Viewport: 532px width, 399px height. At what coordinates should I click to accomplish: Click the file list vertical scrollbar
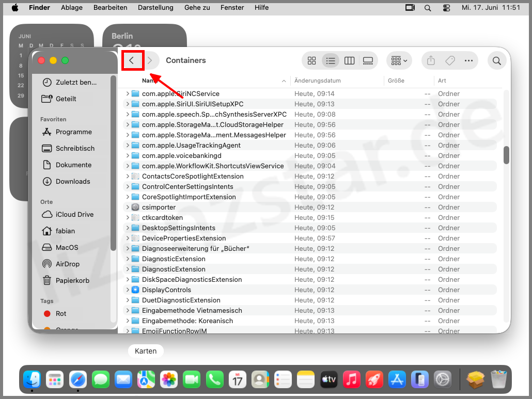pyautogui.click(x=506, y=155)
